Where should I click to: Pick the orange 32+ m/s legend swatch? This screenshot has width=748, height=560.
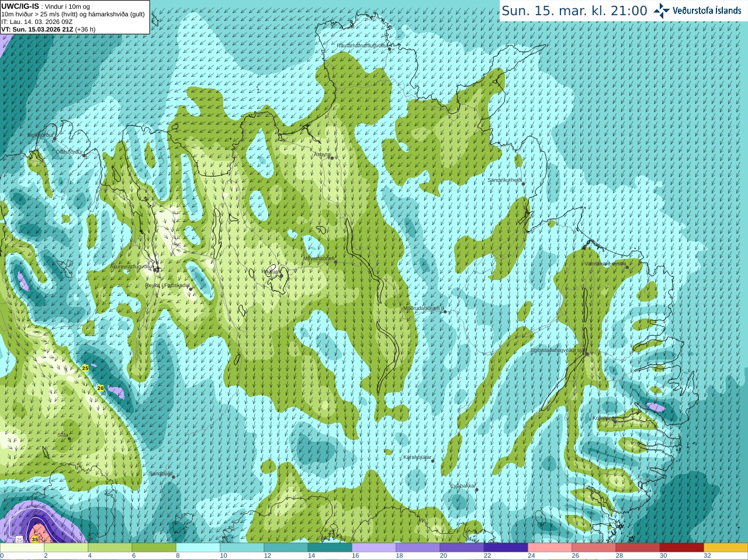tap(726, 548)
